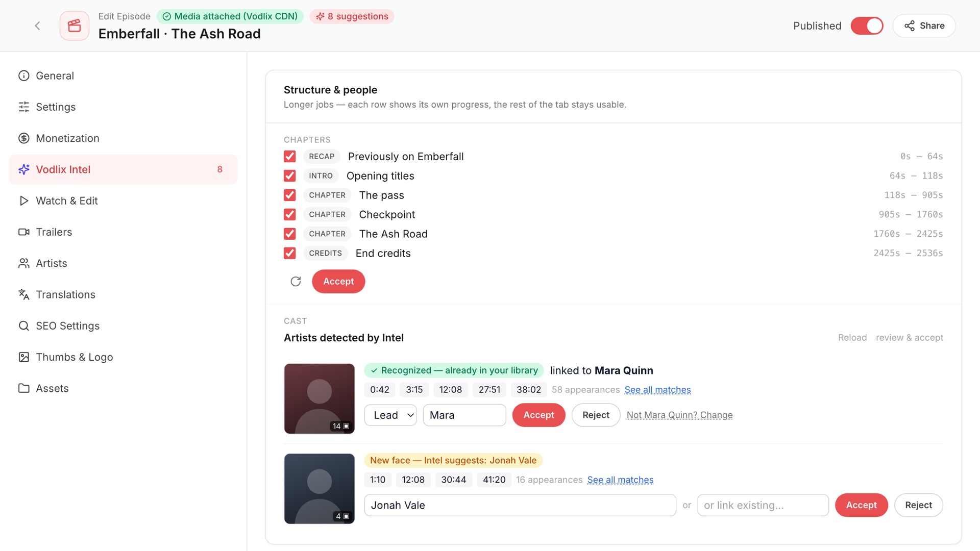
Task: Uncheck the Opening titles intro chapter
Action: (x=290, y=176)
